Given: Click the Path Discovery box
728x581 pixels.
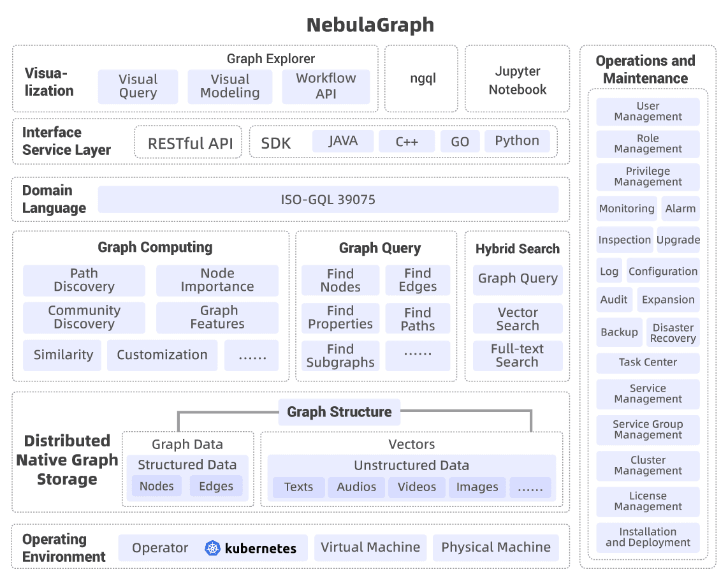Looking at the screenshot, I should pos(84,280).
